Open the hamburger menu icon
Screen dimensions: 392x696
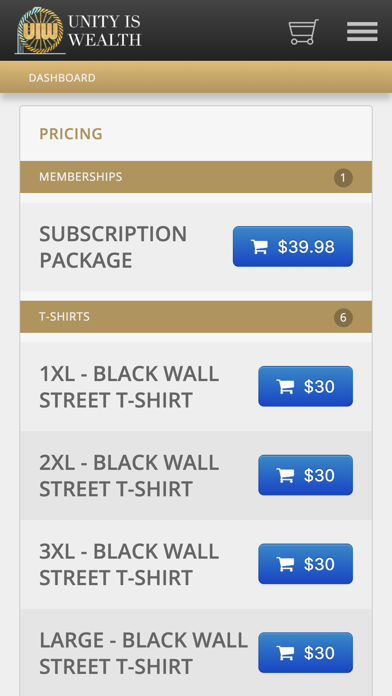click(362, 32)
